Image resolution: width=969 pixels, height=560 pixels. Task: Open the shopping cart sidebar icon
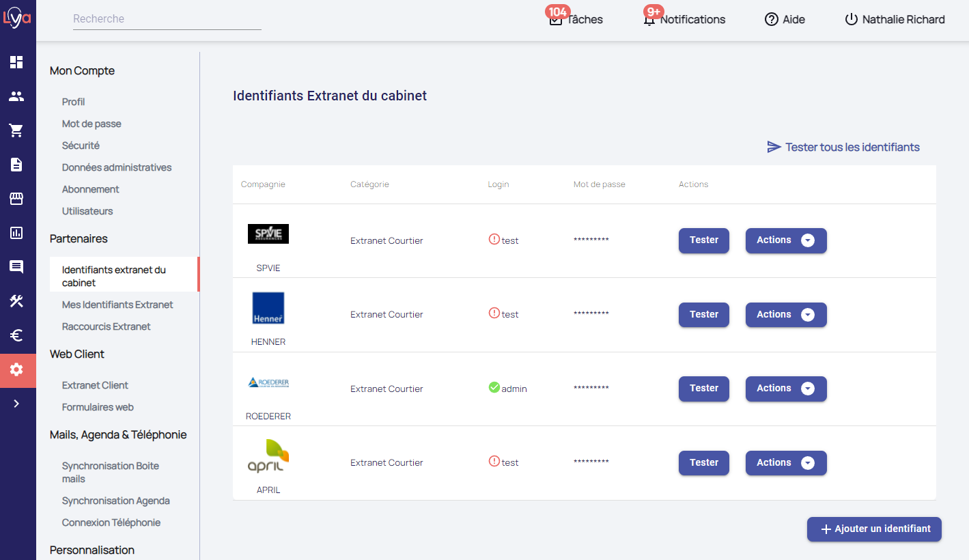[16, 130]
